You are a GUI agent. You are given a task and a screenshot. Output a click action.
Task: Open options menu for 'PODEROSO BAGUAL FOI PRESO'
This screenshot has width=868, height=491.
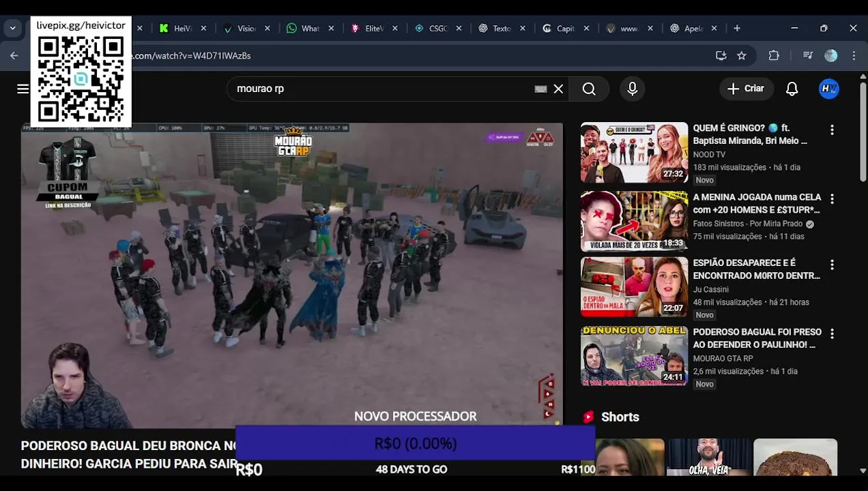832,333
